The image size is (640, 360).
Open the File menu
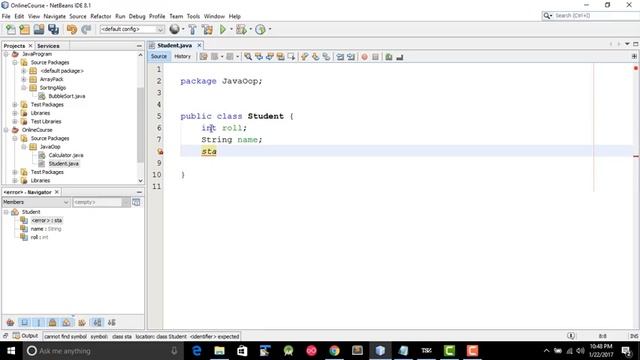point(6,16)
